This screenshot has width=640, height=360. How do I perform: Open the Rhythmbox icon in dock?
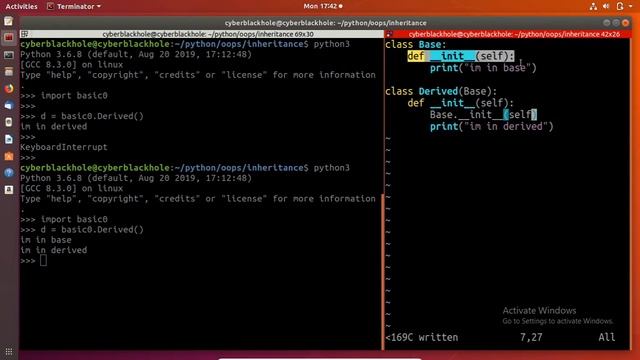(9, 122)
